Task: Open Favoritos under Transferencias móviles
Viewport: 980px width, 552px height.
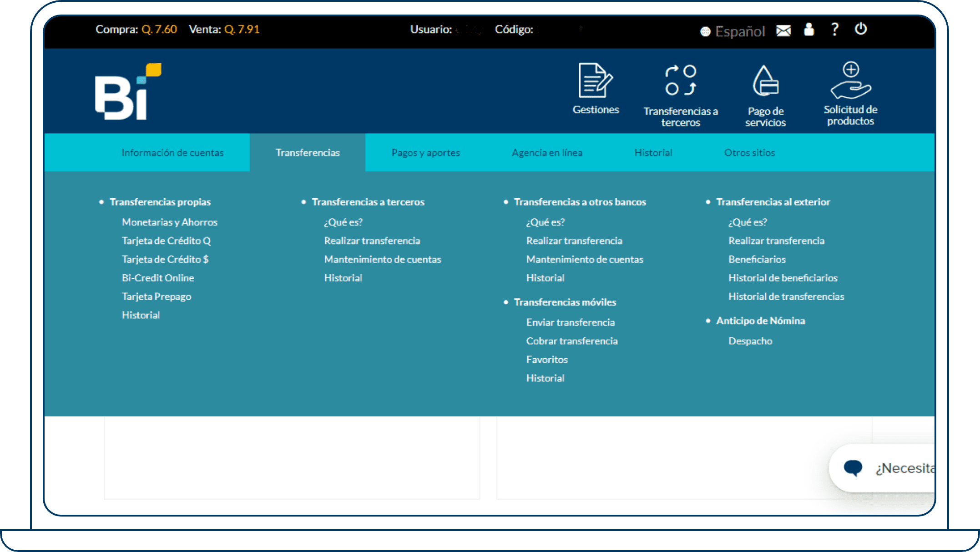Action: 547,360
